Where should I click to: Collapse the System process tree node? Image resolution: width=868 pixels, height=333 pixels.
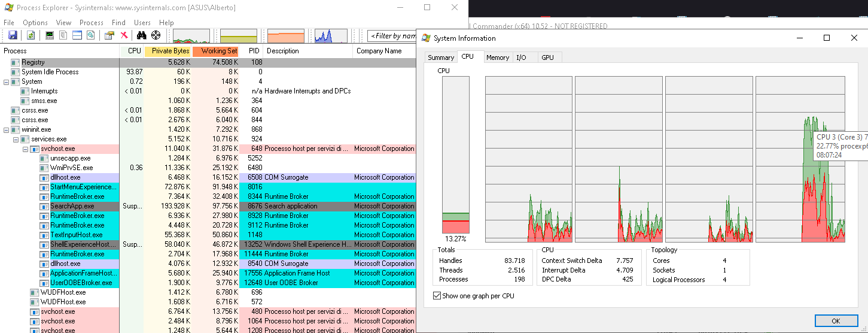pos(7,81)
